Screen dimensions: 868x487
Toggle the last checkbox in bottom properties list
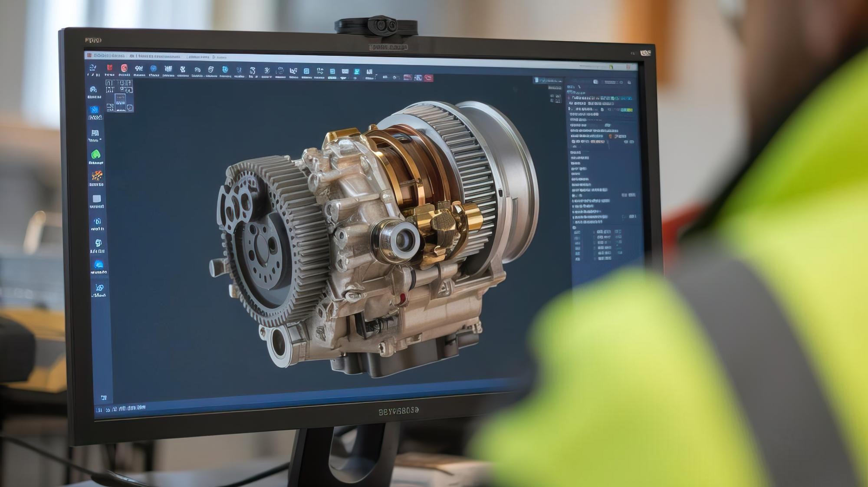click(595, 258)
